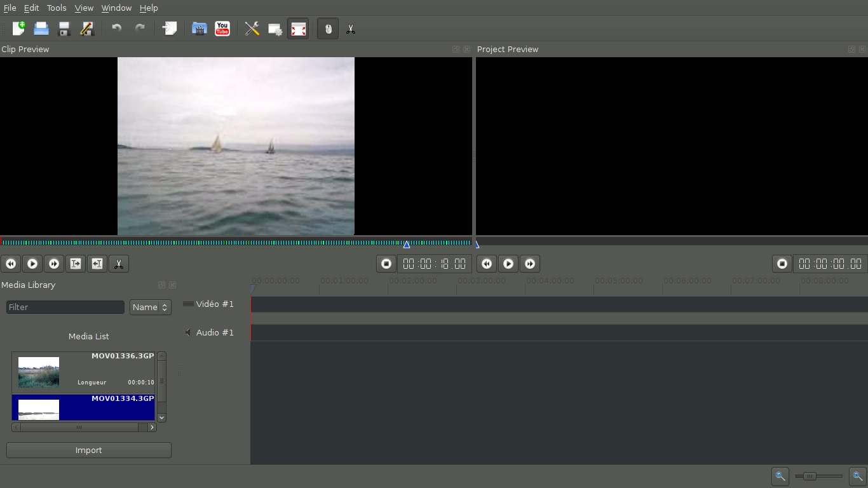868x488 pixels.
Task: Save the current project
Action: (64, 29)
